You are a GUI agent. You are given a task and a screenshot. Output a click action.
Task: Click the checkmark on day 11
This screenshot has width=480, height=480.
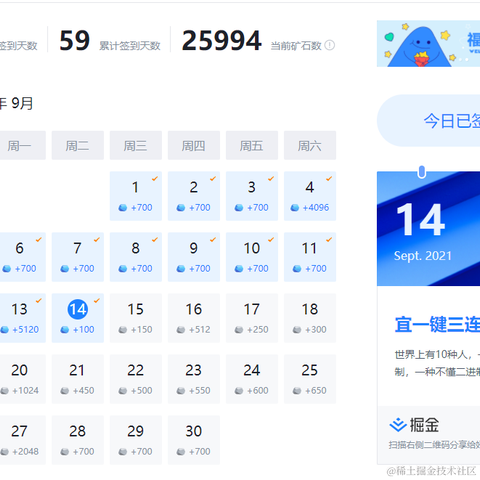pyautogui.click(x=329, y=240)
